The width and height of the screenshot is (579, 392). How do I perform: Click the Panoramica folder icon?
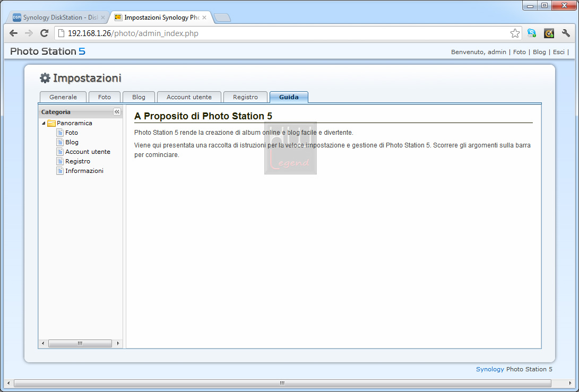[x=51, y=123]
